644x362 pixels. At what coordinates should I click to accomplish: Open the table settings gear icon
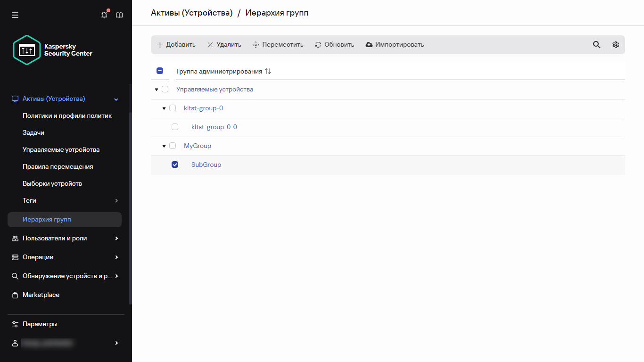click(x=615, y=44)
